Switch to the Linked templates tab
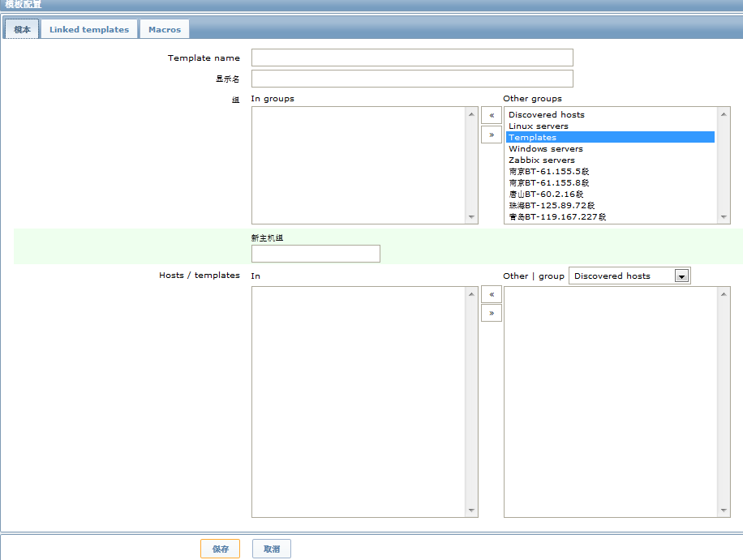Image resolution: width=743 pixels, height=560 pixels. [x=89, y=29]
